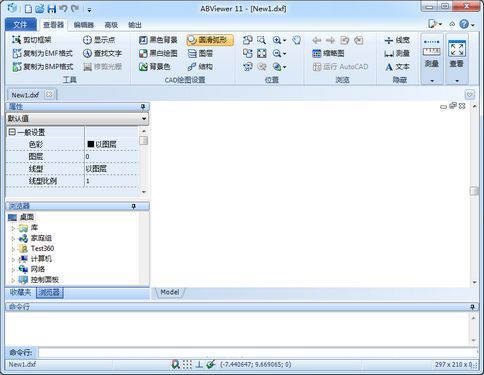The height and width of the screenshot is (375, 484).
Task: Select the 剪切框架 crop frame tool
Action: tap(32, 40)
